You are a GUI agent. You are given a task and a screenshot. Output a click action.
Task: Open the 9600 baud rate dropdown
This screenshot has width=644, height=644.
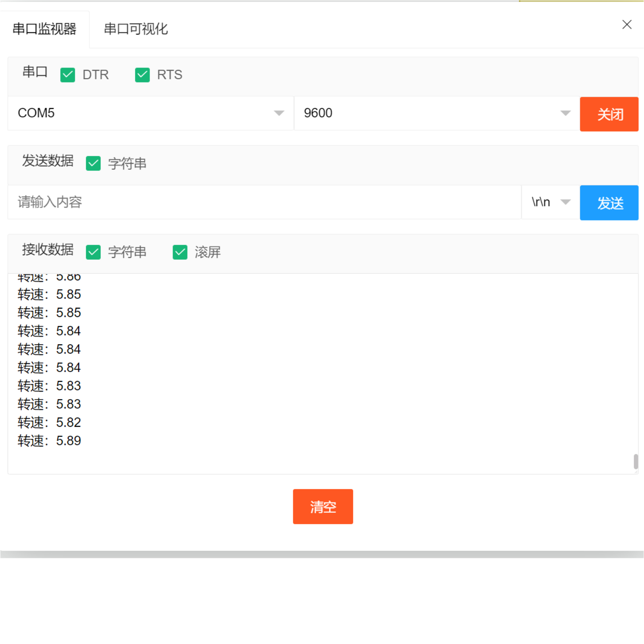click(434, 113)
